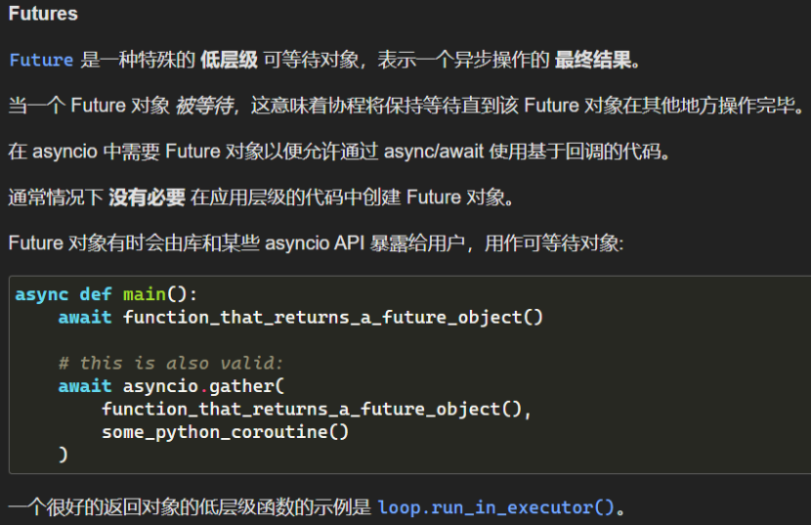
Task: Click the bold "低层级" text
Action: pos(229,60)
